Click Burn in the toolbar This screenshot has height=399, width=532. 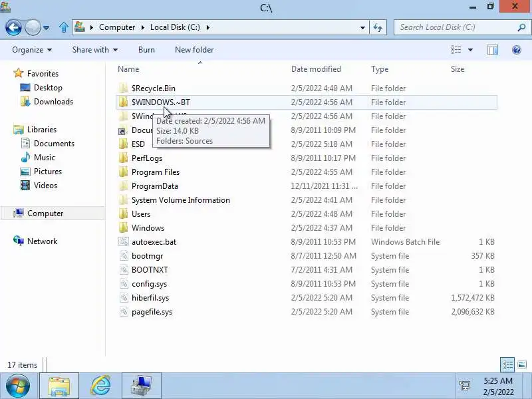coord(146,50)
